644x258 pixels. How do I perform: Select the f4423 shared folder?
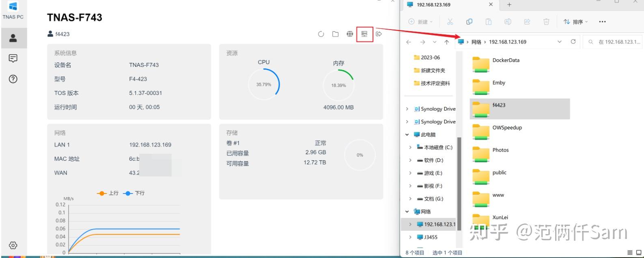[x=520, y=109]
